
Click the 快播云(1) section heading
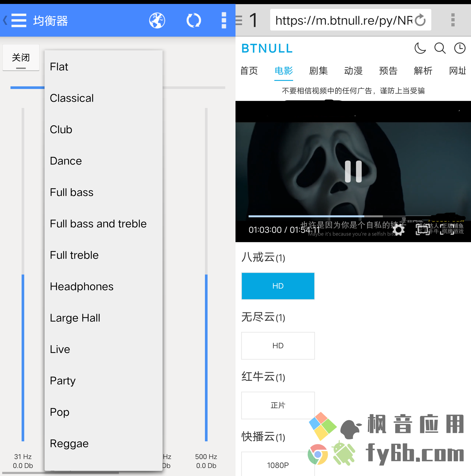click(263, 437)
